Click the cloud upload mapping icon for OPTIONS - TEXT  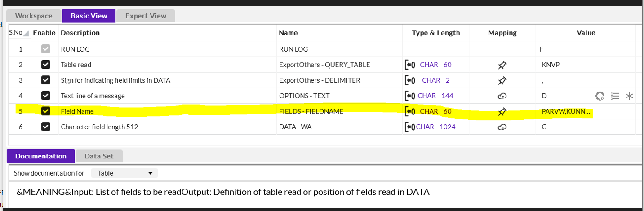502,96
